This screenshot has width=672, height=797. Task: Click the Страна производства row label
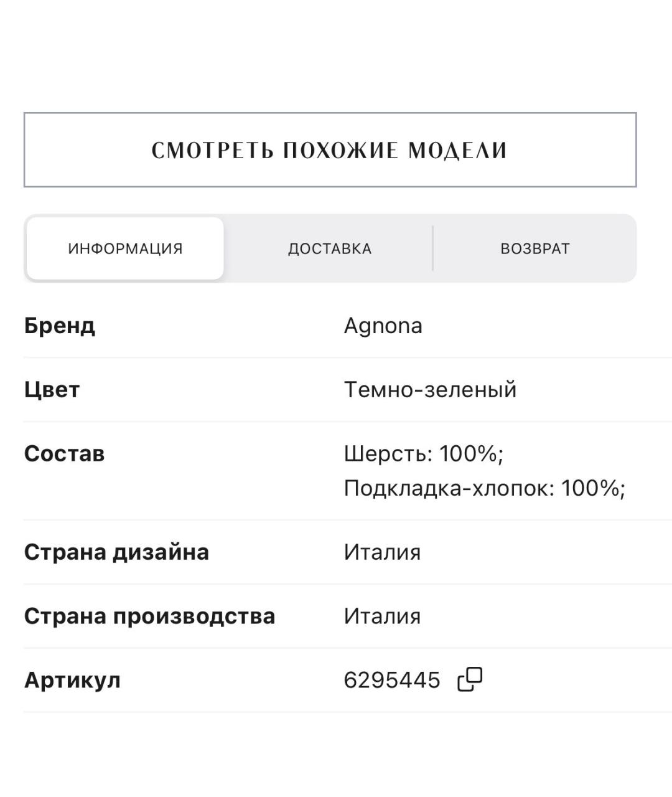[150, 616]
